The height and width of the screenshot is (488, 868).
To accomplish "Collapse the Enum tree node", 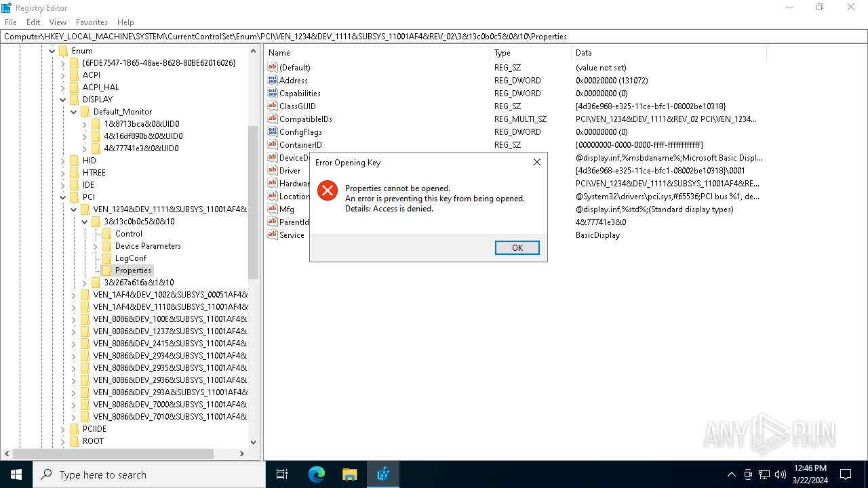I will (52, 51).
